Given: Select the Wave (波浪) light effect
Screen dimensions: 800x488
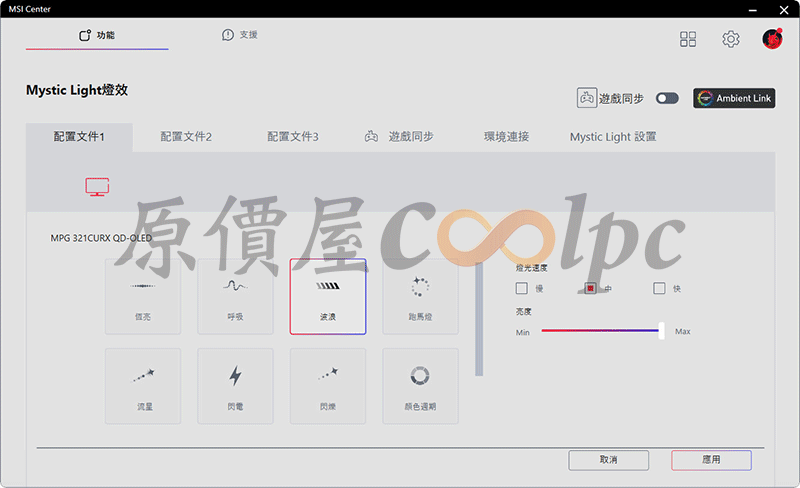Looking at the screenshot, I should click(328, 297).
